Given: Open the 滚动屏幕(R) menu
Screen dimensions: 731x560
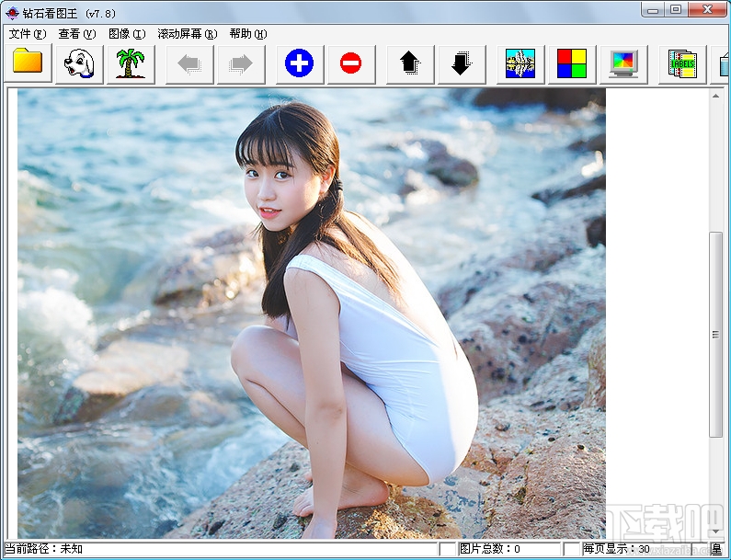Looking at the screenshot, I should pyautogui.click(x=188, y=34).
